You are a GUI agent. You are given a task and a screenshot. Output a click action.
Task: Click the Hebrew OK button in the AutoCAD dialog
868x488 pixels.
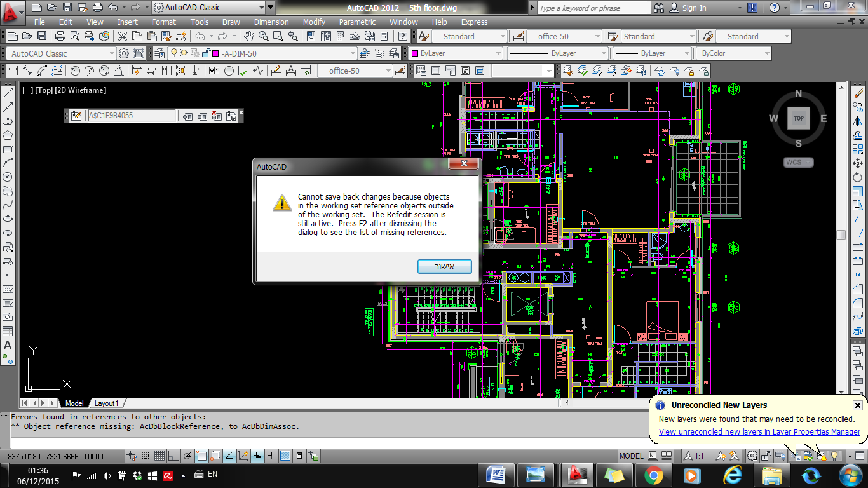(445, 266)
